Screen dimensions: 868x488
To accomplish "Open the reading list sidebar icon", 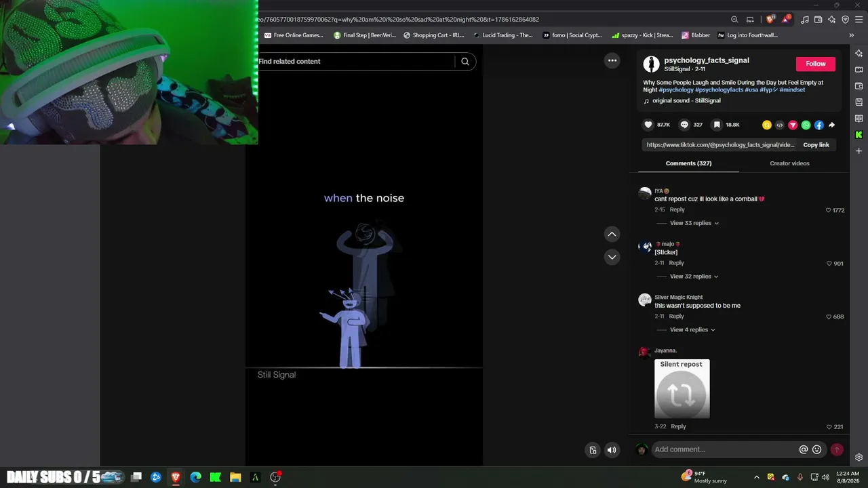I will (x=859, y=119).
